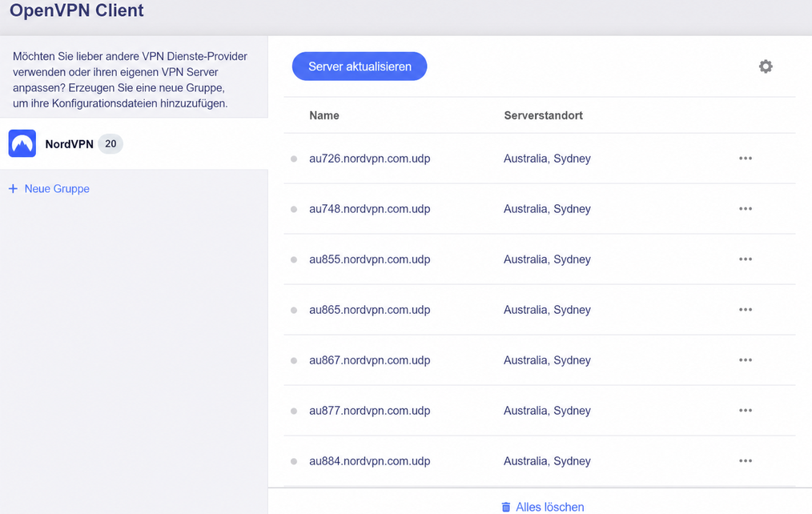Click Australia, Sydney in the au865 row
This screenshot has width=812, height=514.
point(547,310)
